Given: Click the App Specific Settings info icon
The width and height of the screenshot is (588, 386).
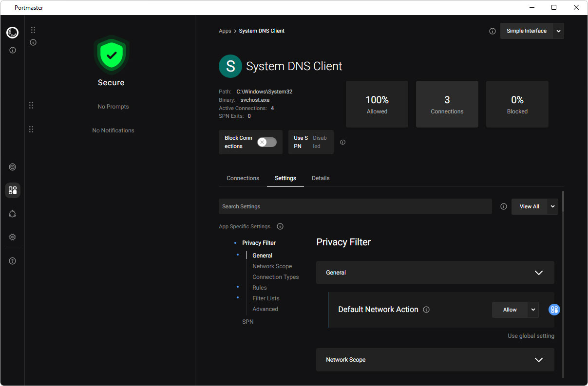Looking at the screenshot, I should pos(280,226).
